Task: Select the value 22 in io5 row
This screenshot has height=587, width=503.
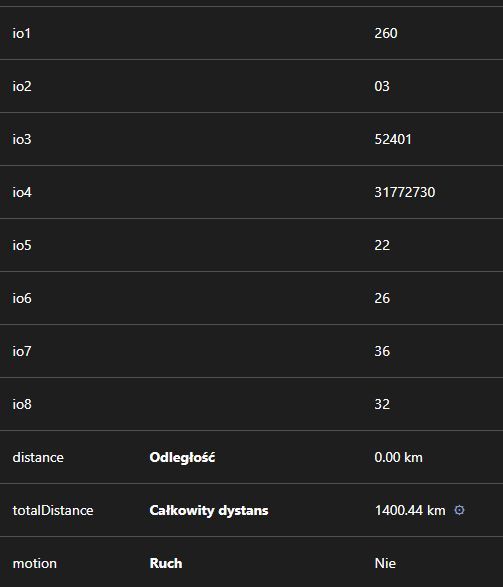Action: 382,245
